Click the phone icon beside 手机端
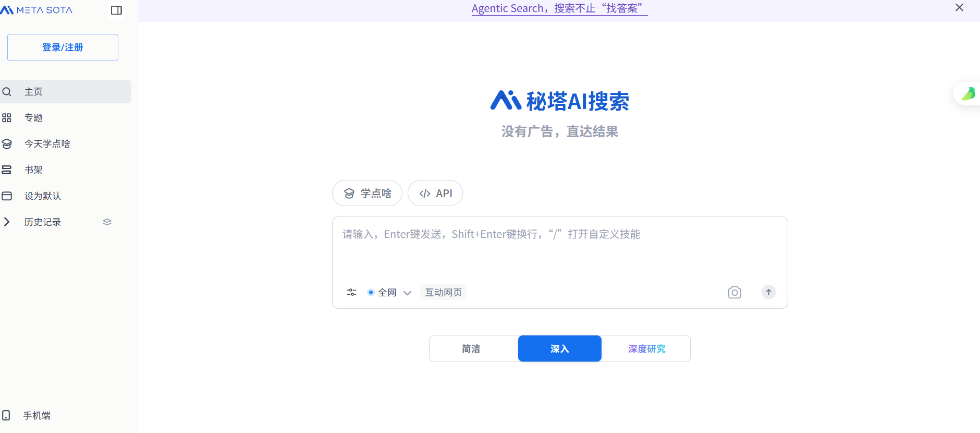Screen dimensions: 980x433 [6, 415]
